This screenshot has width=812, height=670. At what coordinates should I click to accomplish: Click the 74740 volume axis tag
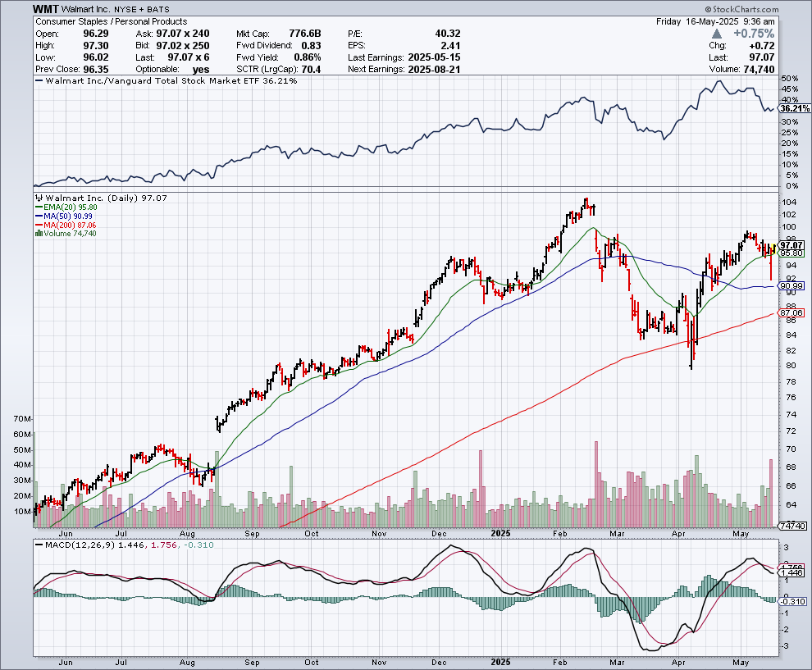[x=792, y=526]
